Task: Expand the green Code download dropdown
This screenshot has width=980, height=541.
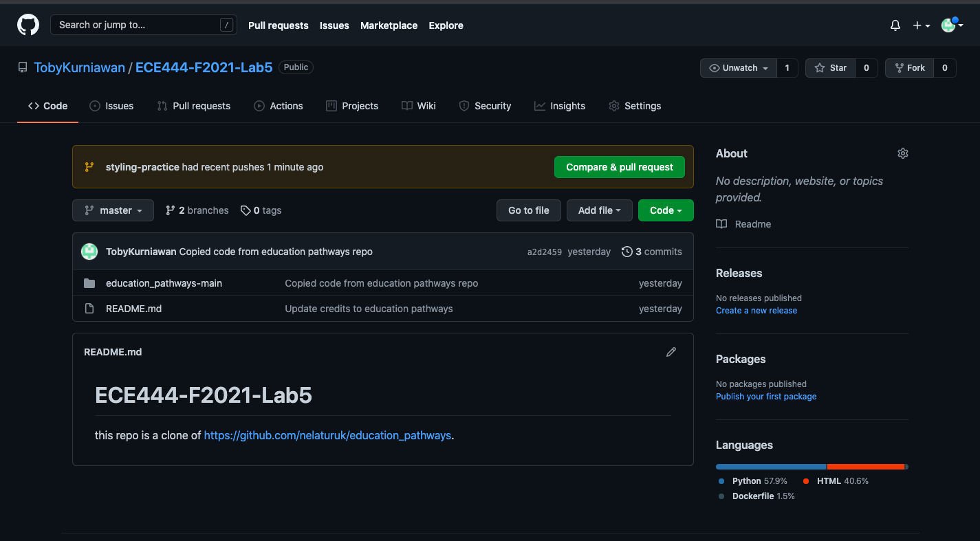Action: click(x=665, y=210)
